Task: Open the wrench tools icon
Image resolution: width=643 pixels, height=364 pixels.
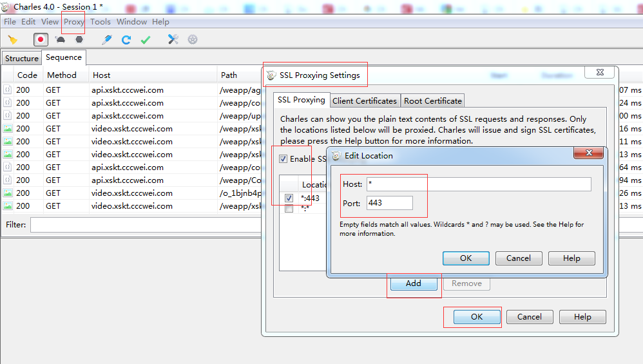Action: (x=173, y=39)
